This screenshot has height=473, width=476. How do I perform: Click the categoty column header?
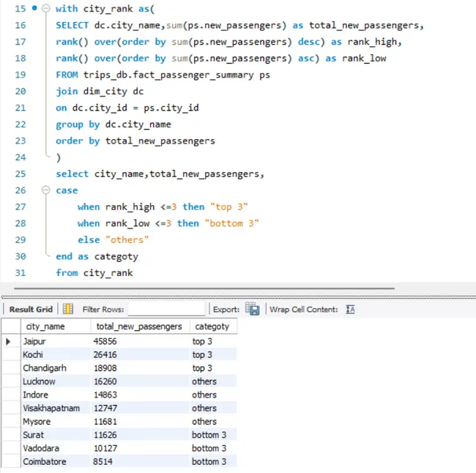point(211,327)
